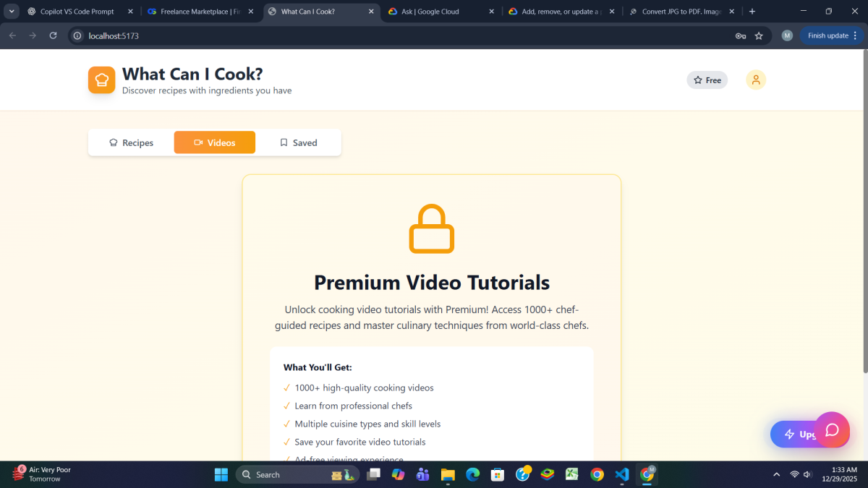This screenshot has width=868, height=488.
Task: Open the Chrome three-dot menu
Action: 855,35
